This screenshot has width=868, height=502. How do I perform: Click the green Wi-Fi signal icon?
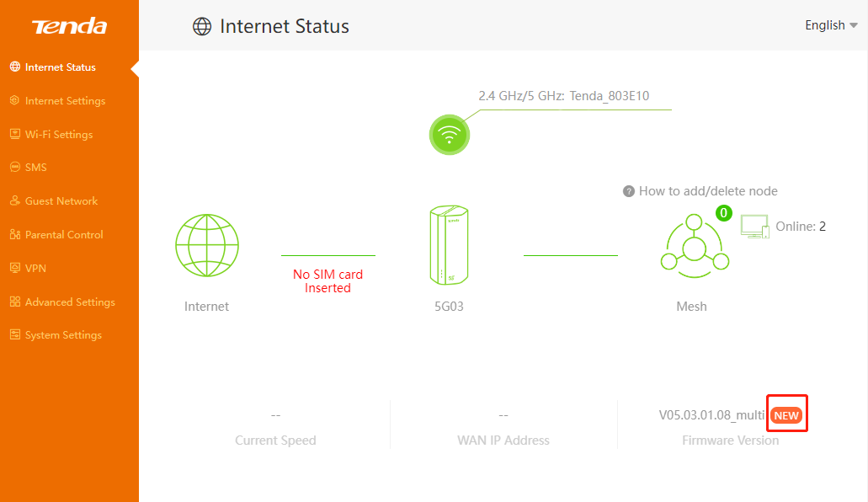click(449, 135)
